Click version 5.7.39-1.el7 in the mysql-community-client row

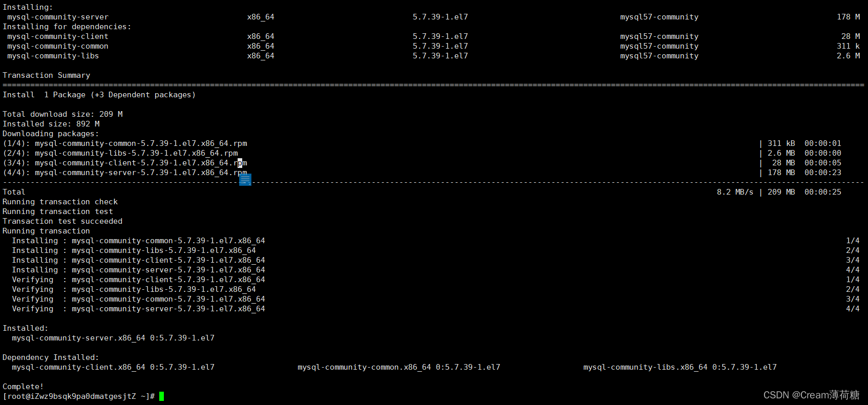pyautogui.click(x=440, y=36)
